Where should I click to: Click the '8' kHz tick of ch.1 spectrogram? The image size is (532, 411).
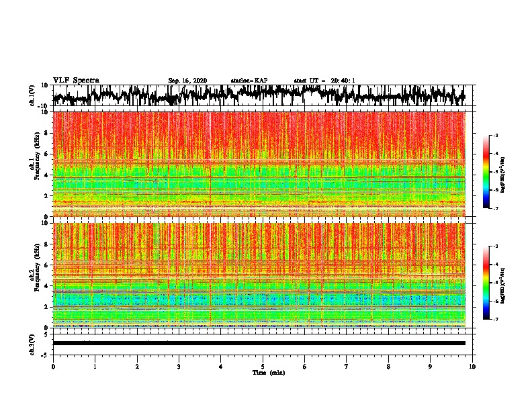pos(47,133)
